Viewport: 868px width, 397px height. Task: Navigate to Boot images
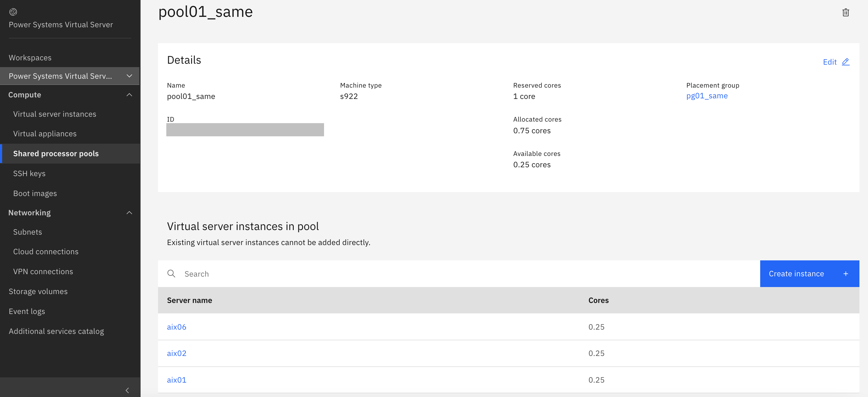[x=35, y=193]
